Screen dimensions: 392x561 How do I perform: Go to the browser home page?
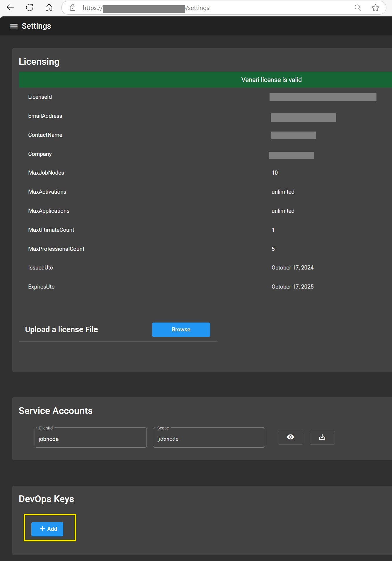tap(49, 8)
